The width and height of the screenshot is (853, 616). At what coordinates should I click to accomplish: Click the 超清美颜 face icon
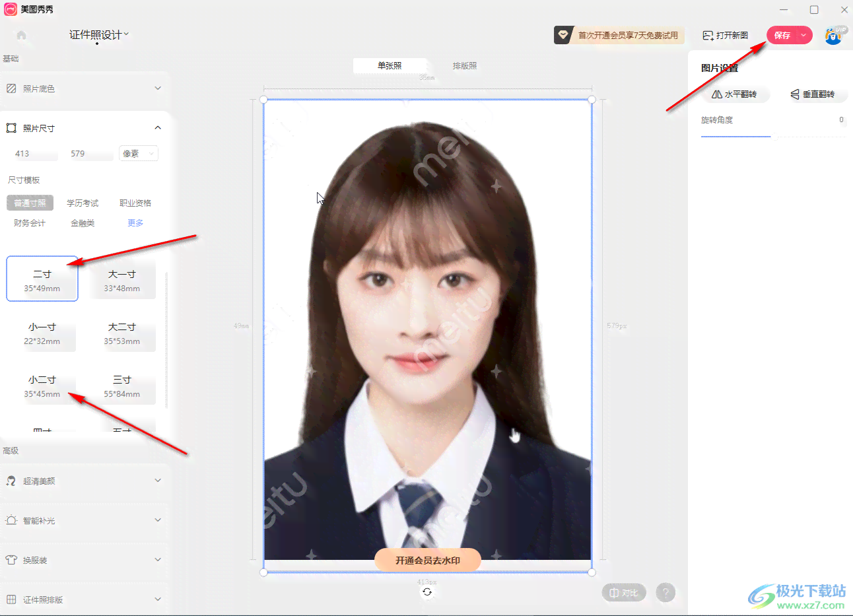11,481
